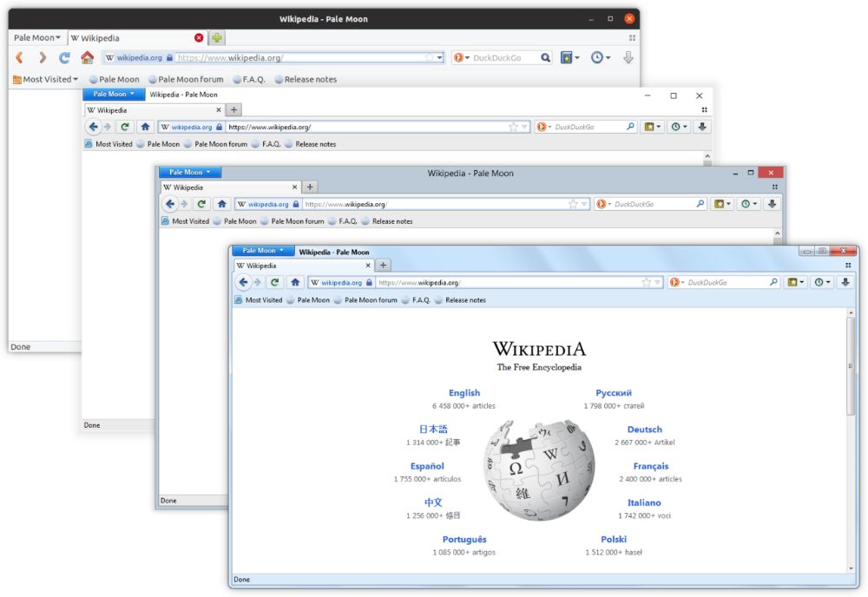Open bookmarks menu dropdown in front window toolbar
The image size is (868, 597).
click(795, 282)
